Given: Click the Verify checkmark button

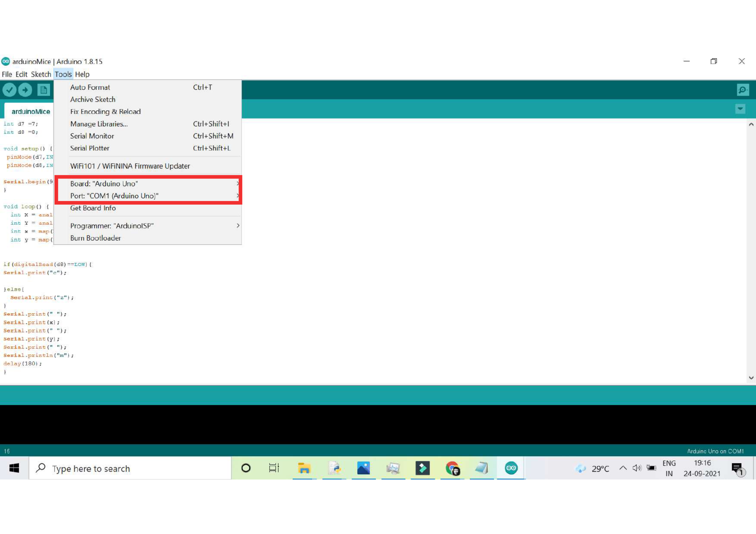Looking at the screenshot, I should pos(9,90).
